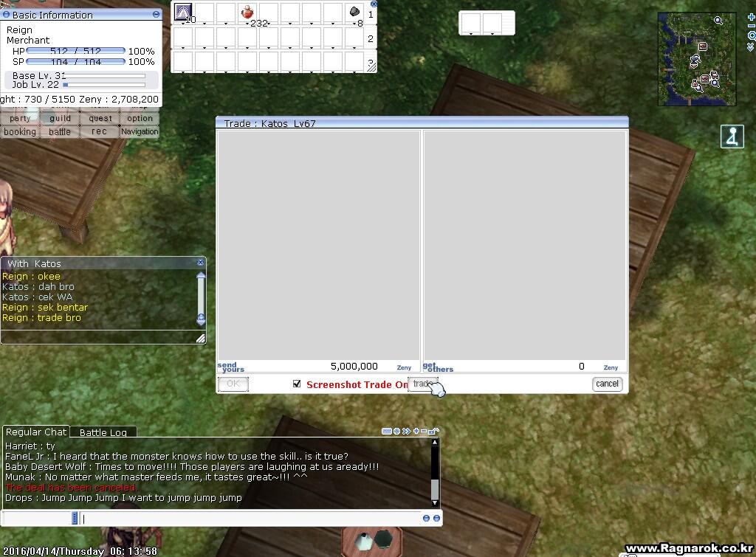Switch to the Battle Log tab
756x557 pixels.
103,432
